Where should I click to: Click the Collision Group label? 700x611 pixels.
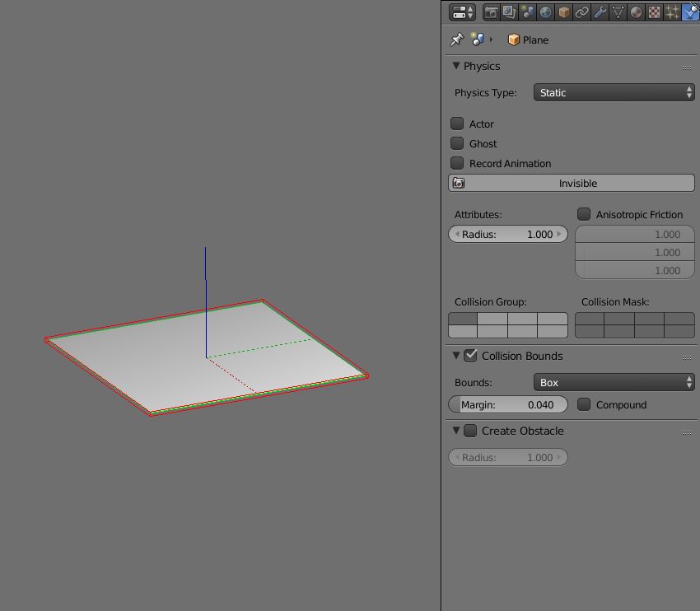[490, 301]
